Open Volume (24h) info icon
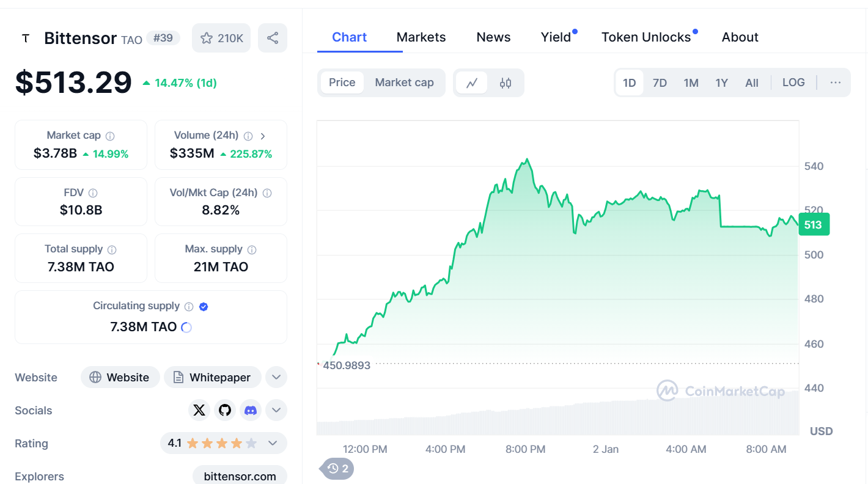The image size is (868, 484). [248, 136]
